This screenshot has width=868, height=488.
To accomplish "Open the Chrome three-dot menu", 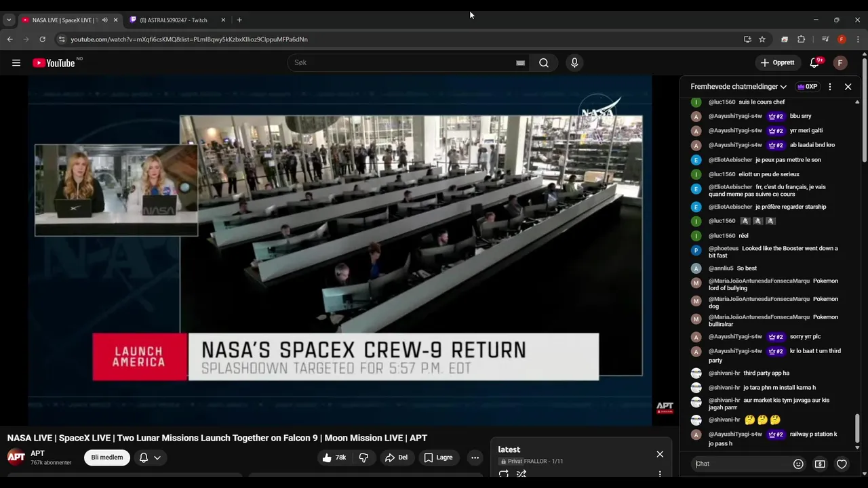I will tap(858, 39).
